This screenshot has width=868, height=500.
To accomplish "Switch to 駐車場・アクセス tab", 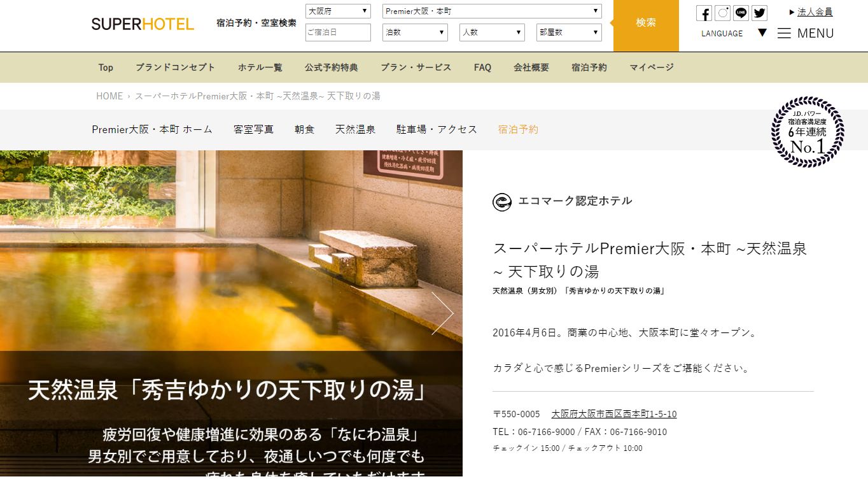I will [x=437, y=129].
